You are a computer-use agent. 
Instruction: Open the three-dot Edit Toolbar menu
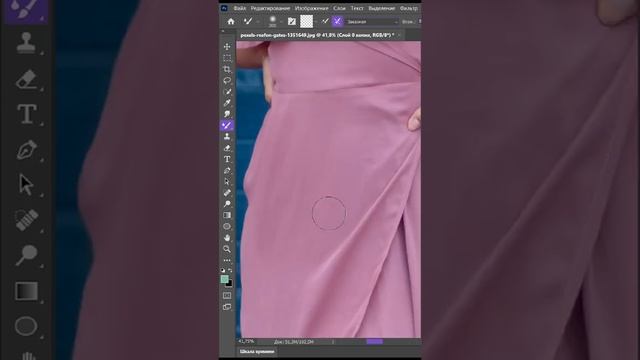click(227, 260)
